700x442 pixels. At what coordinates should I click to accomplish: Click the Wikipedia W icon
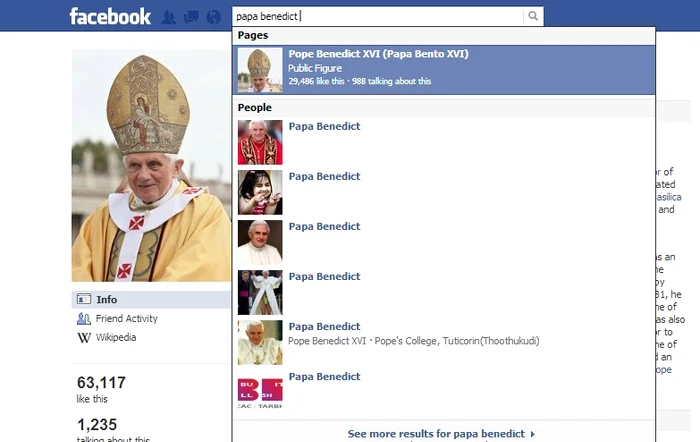84,338
